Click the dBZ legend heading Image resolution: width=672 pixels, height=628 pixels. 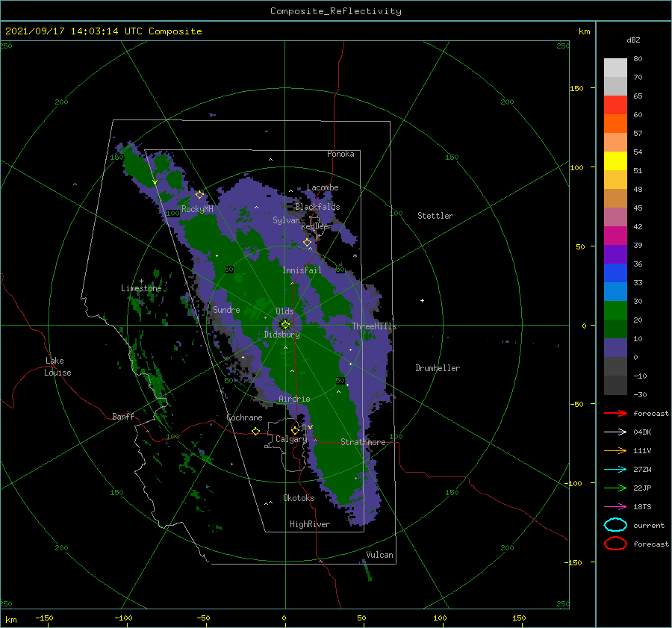(633, 40)
